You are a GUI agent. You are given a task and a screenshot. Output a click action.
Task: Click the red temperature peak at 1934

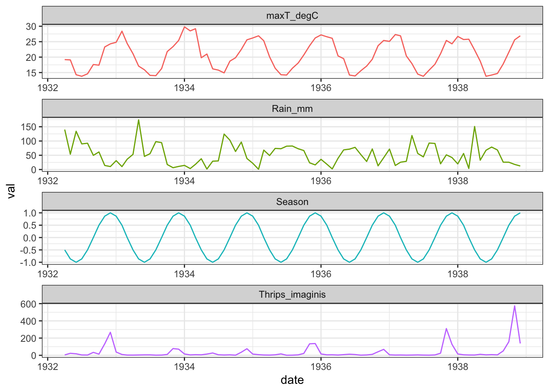point(185,27)
